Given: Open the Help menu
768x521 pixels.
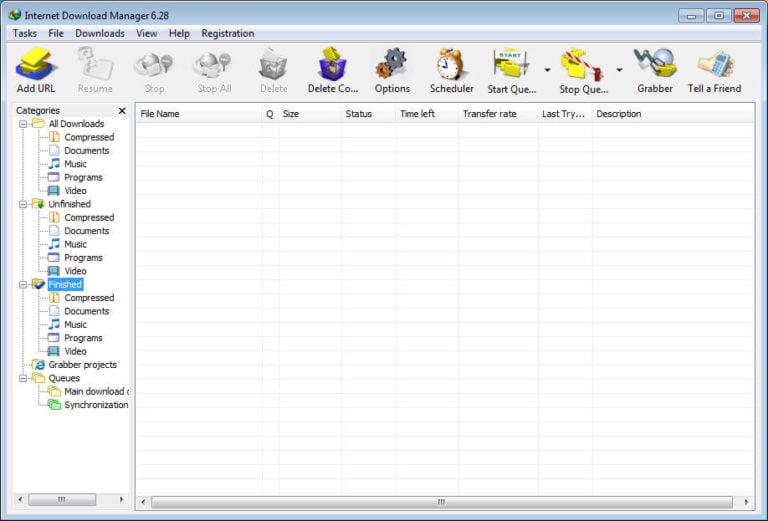Looking at the screenshot, I should pos(179,33).
